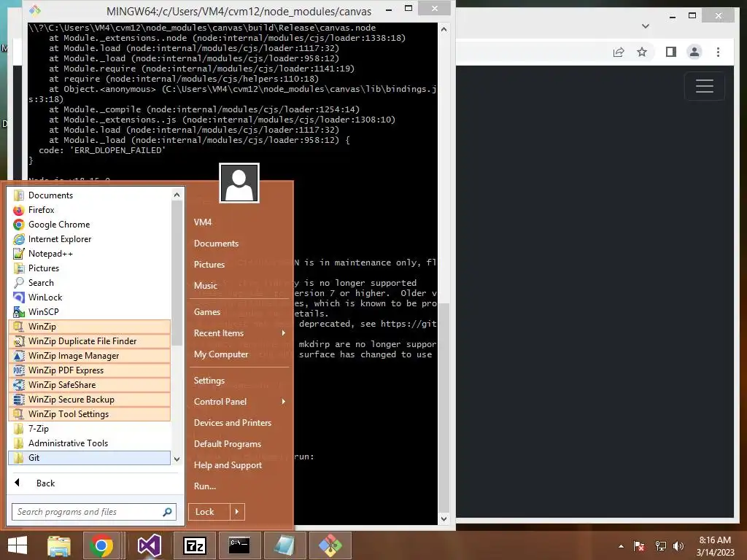
Task: Click the user account picture
Action: pos(239,183)
